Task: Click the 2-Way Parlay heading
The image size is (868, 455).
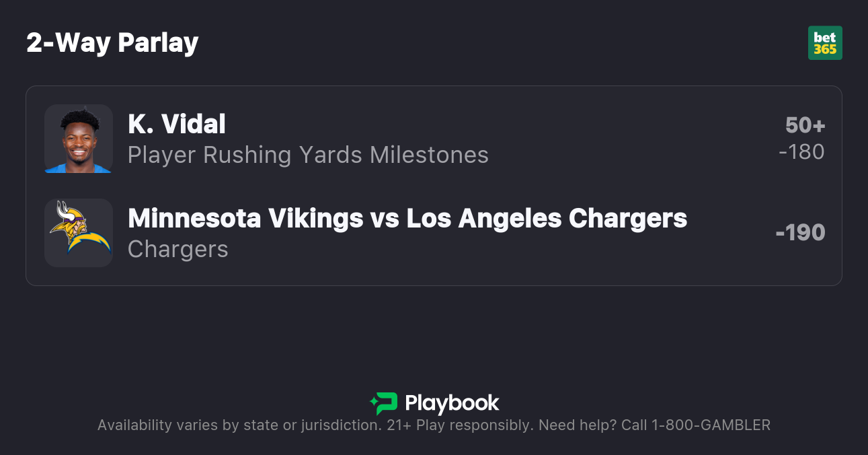Action: (112, 43)
